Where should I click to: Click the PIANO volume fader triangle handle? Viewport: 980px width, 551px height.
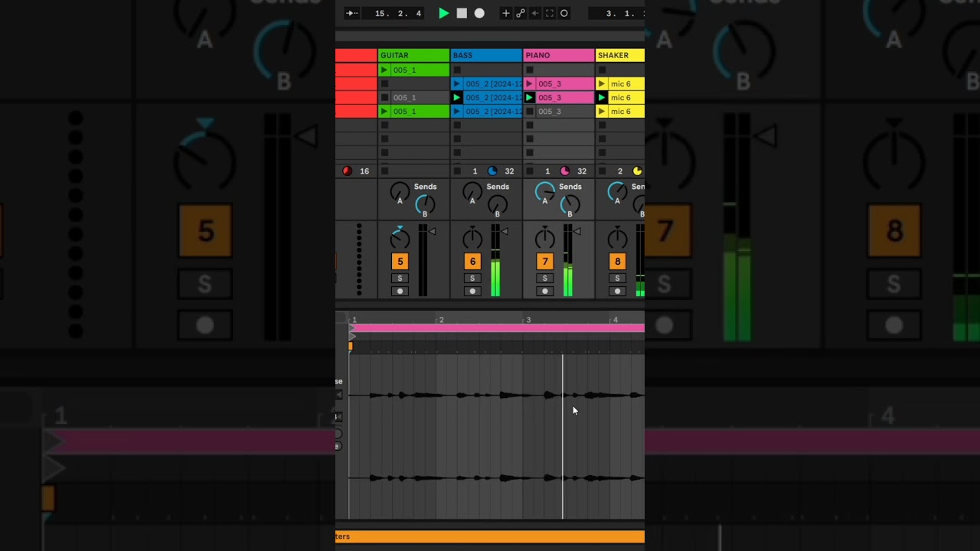577,231
